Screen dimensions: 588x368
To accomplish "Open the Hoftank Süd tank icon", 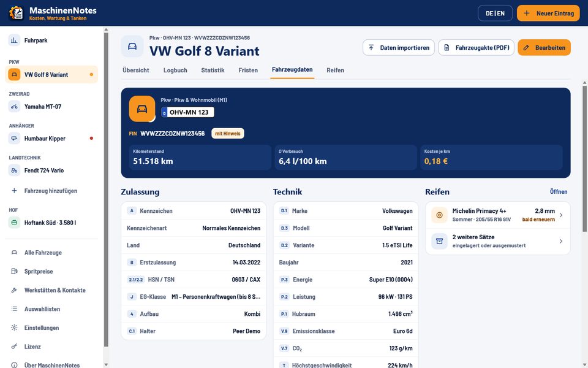I will coord(14,223).
